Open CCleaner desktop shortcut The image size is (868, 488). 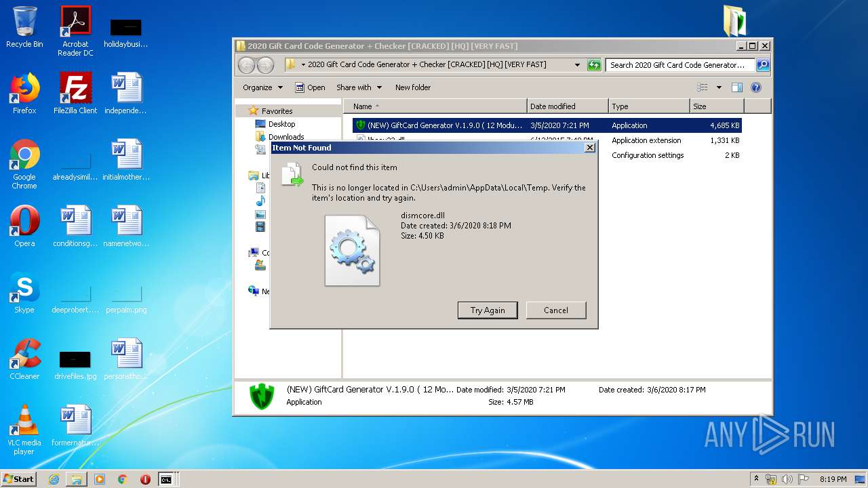(24, 359)
